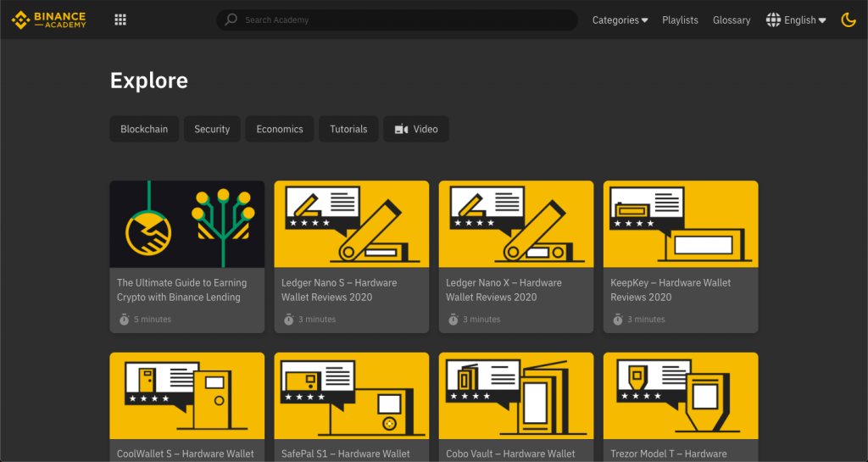868x462 pixels.
Task: Open 'KeepKey – Hardware Wallet Reviews 2020' title
Action: (670, 290)
